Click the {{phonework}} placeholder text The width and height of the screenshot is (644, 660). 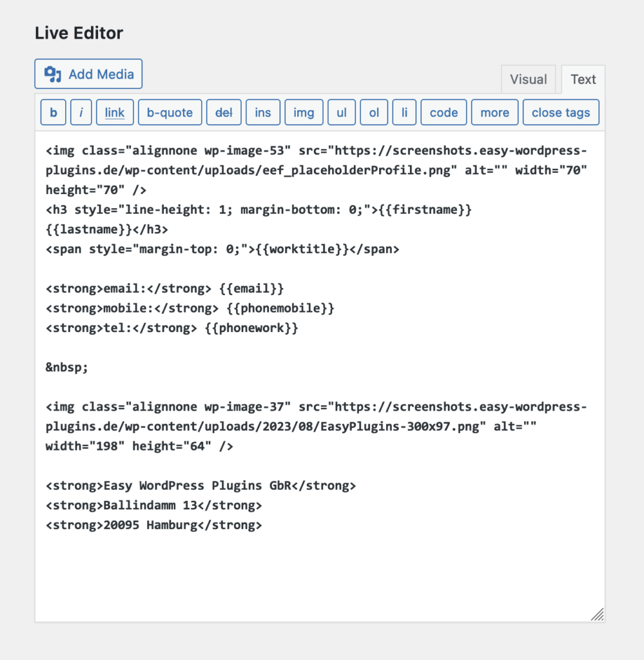(x=251, y=328)
